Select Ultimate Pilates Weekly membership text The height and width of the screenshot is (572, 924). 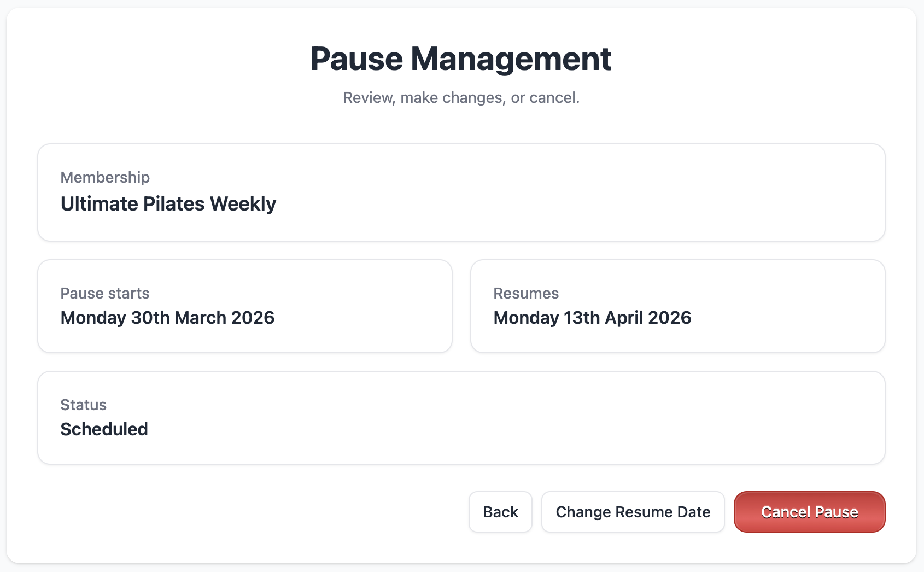tap(168, 204)
